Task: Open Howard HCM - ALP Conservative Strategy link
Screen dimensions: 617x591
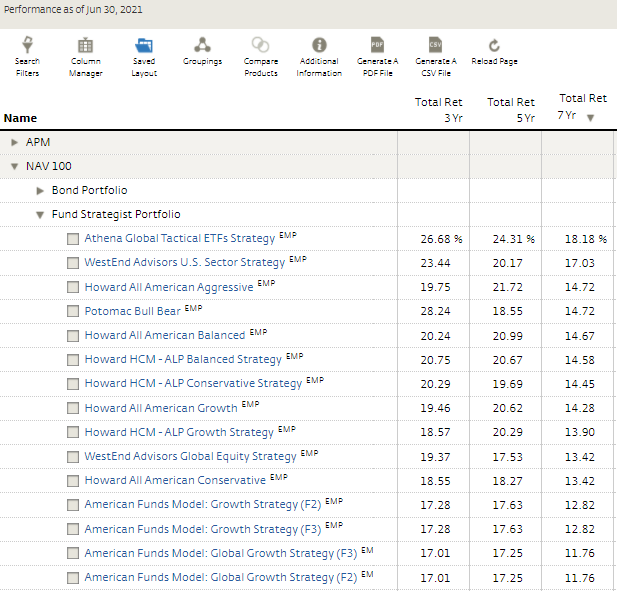Action: tap(193, 383)
